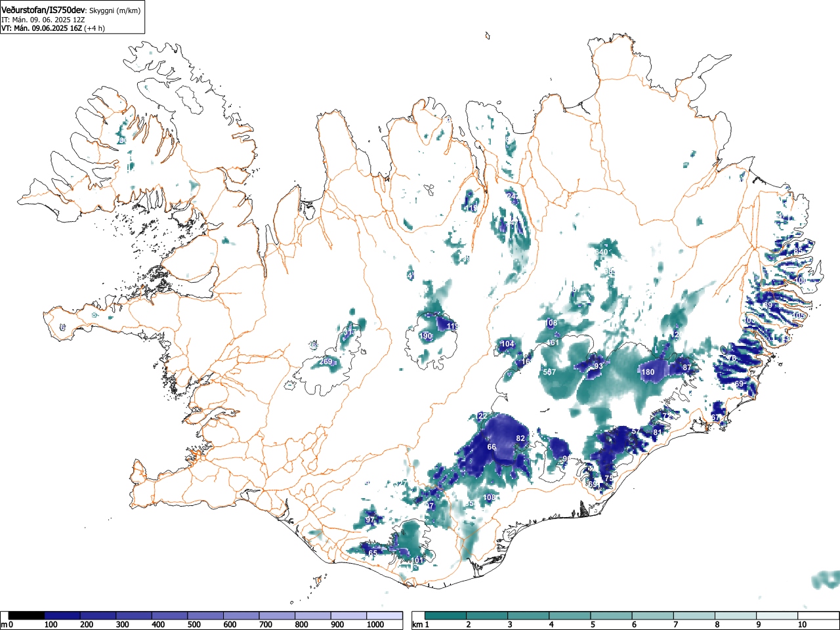Click visibility value 104 on the map
This screenshot has height=630, width=840.
coord(508,344)
